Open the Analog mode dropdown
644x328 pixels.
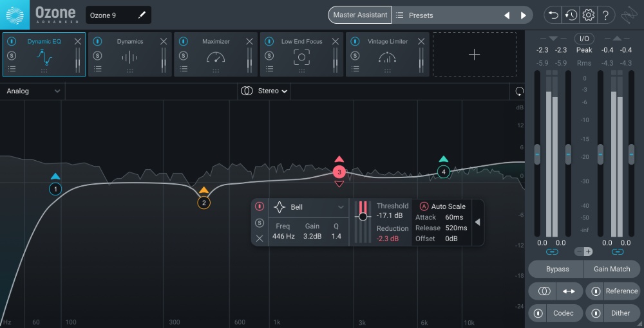33,91
